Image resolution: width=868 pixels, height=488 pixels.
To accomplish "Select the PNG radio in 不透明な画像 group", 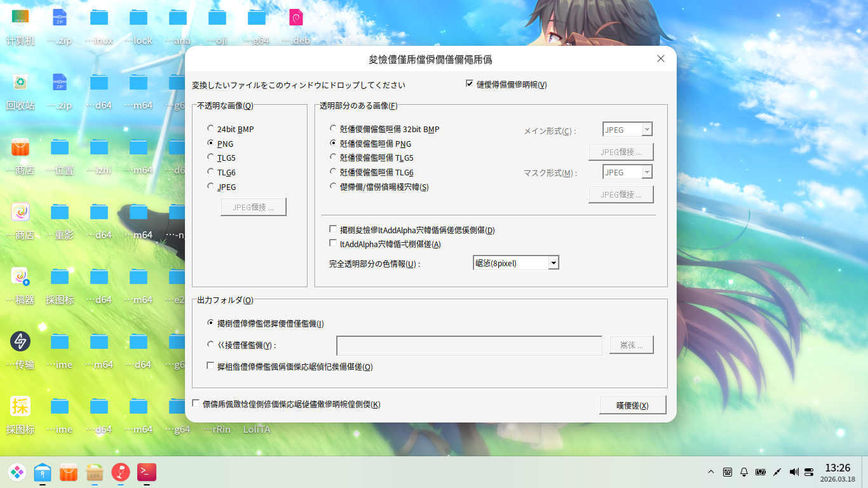I will pos(210,142).
